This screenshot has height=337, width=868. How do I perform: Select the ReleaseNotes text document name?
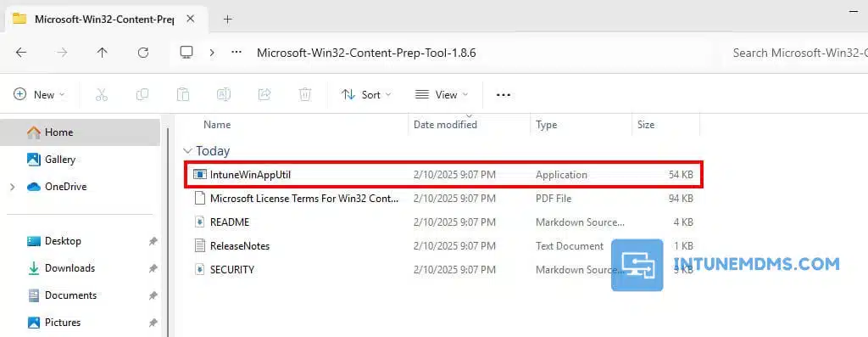click(240, 246)
